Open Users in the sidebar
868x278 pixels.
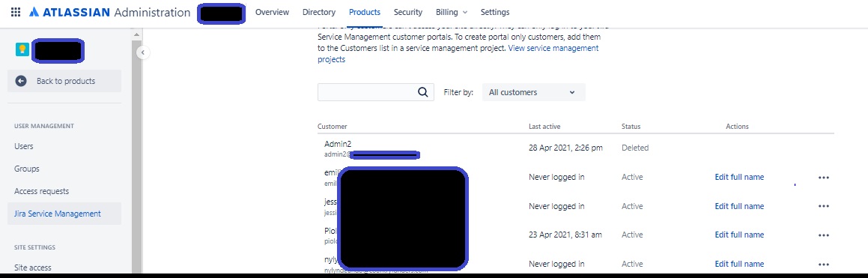point(24,146)
